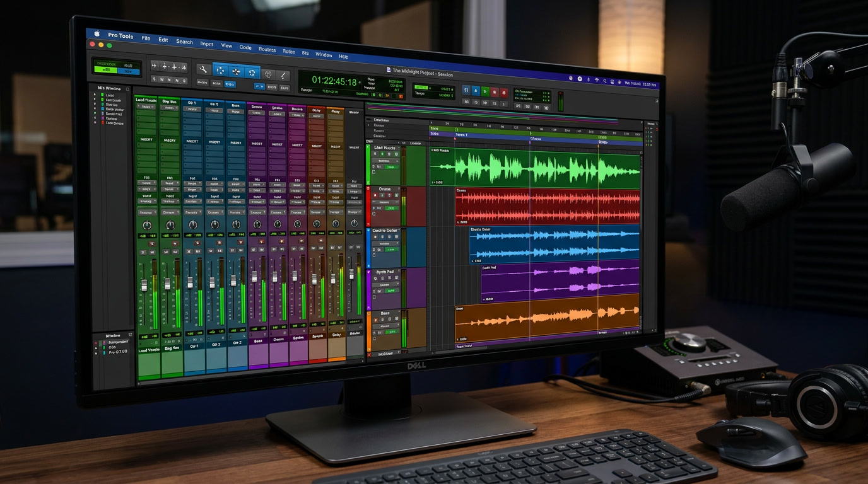
Task: Select the blue dotted-circle tool icon
Action: click(x=220, y=70)
